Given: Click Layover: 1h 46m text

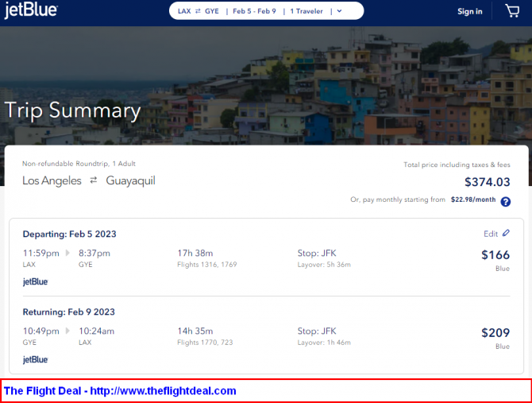Looking at the screenshot, I should pos(324,343).
